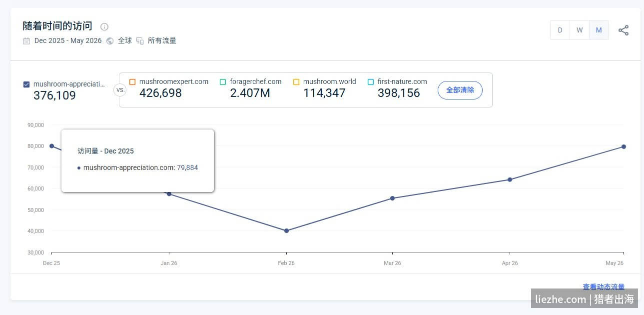
Task: Uncheck the mushroom-appreciation checkbox
Action: point(26,84)
